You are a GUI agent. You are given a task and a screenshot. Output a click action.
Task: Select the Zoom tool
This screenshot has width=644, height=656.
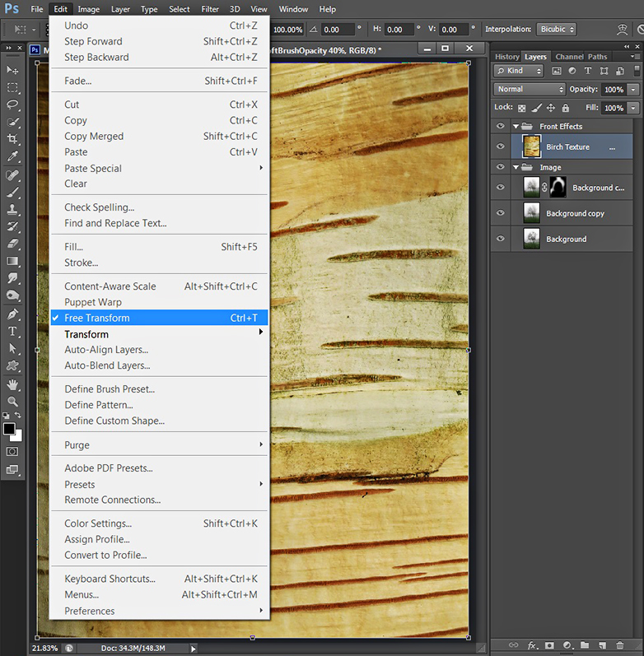click(12, 402)
